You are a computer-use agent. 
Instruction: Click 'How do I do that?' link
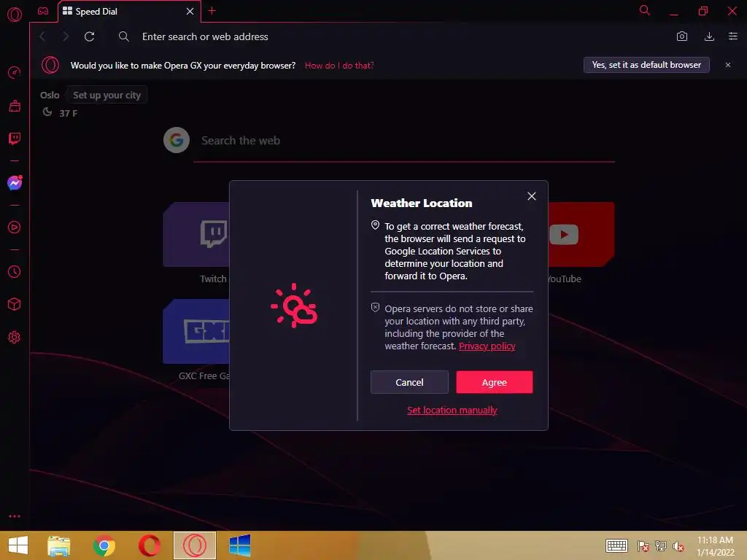[x=339, y=66]
